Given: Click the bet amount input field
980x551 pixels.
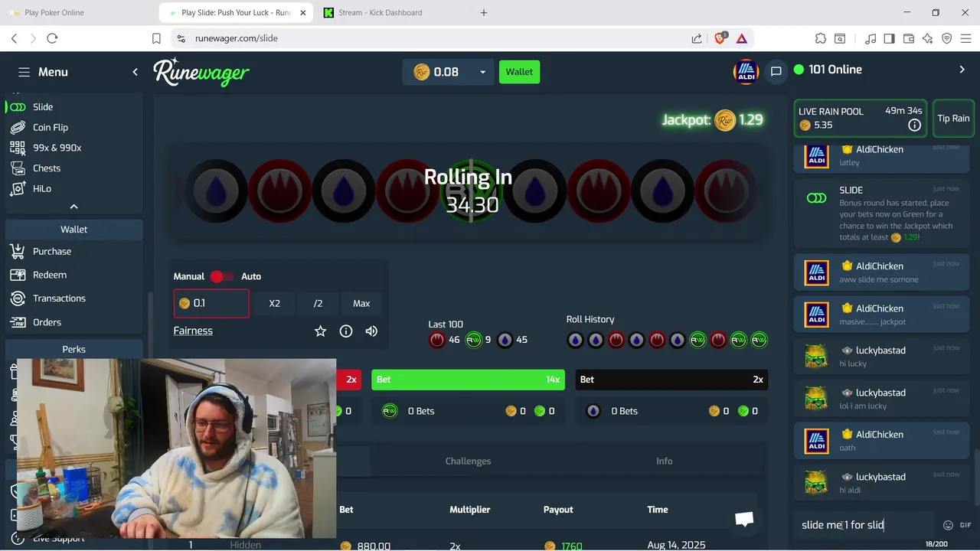Looking at the screenshot, I should pyautogui.click(x=211, y=303).
